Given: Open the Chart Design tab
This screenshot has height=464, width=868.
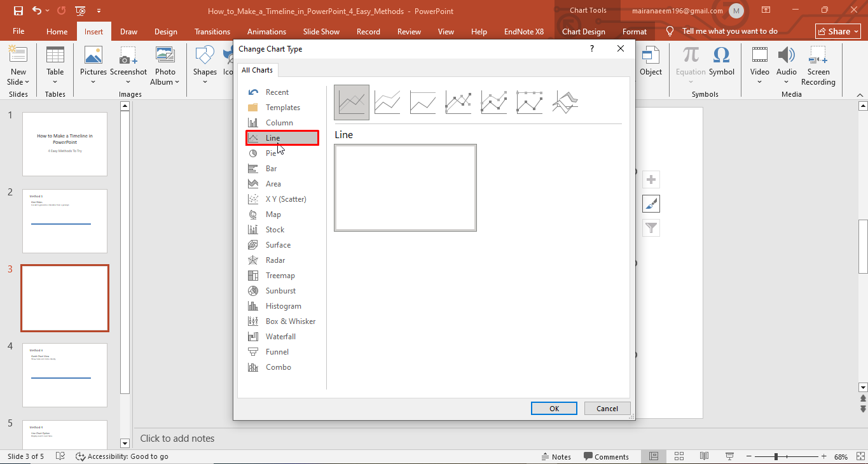Looking at the screenshot, I should coord(584,31).
